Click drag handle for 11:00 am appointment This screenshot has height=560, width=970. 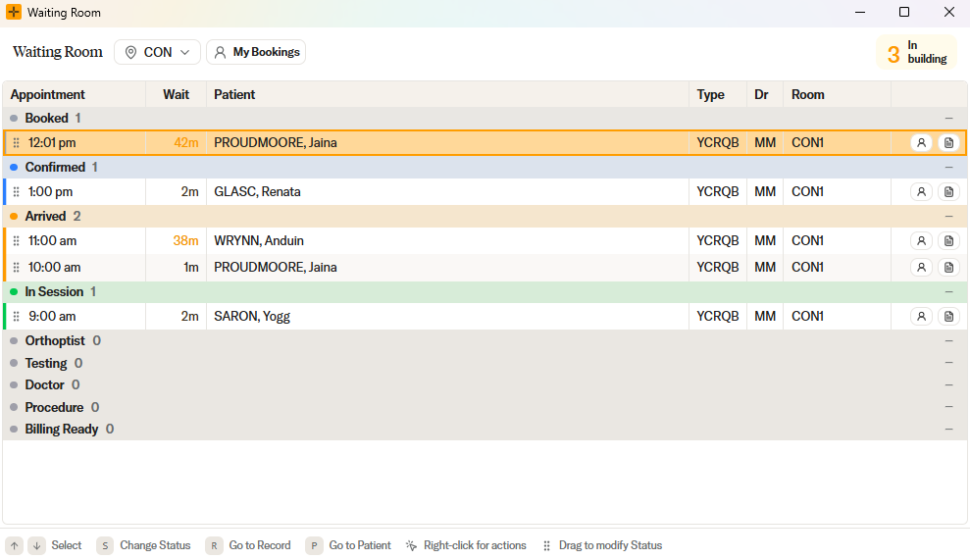tap(17, 240)
